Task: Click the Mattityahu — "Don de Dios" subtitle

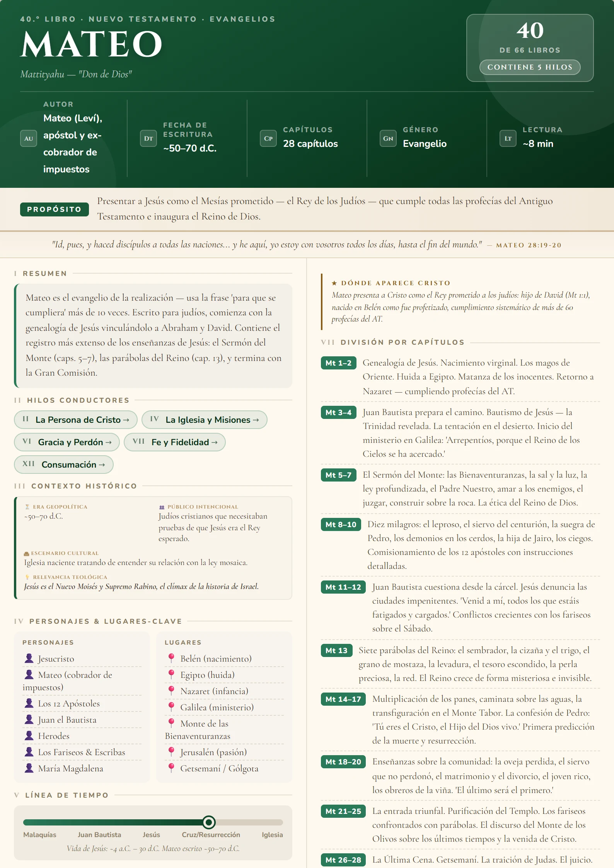Action: pyautogui.click(x=76, y=74)
